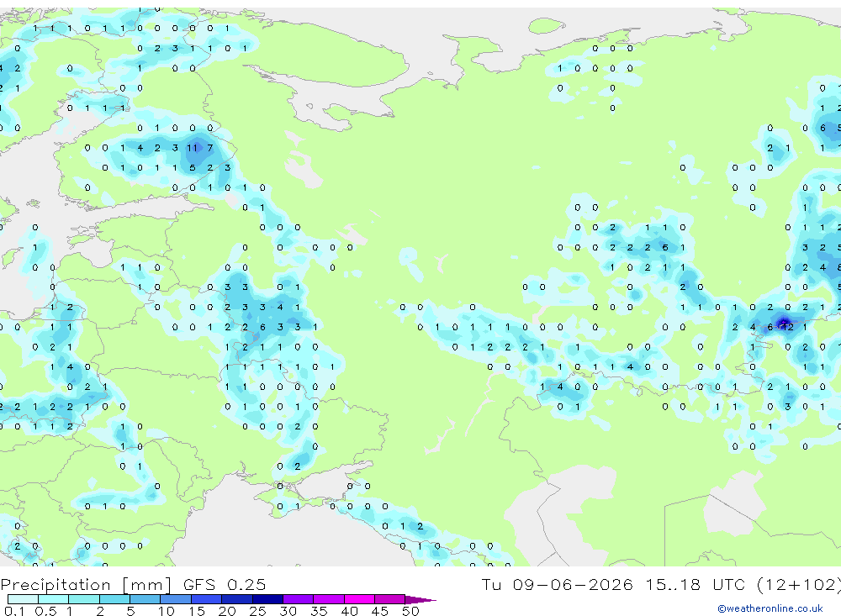Click the 15–20 mm legend color swatch

[x=207, y=599]
